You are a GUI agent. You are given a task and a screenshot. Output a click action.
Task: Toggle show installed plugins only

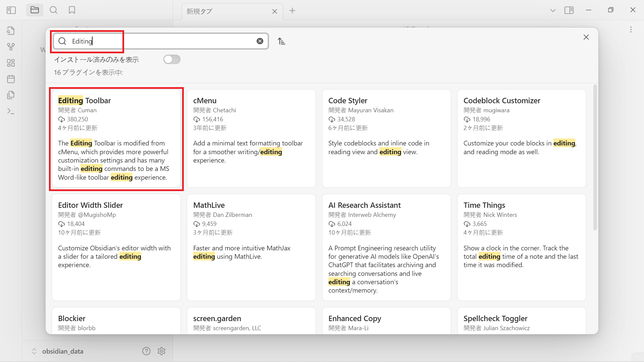[x=172, y=60]
